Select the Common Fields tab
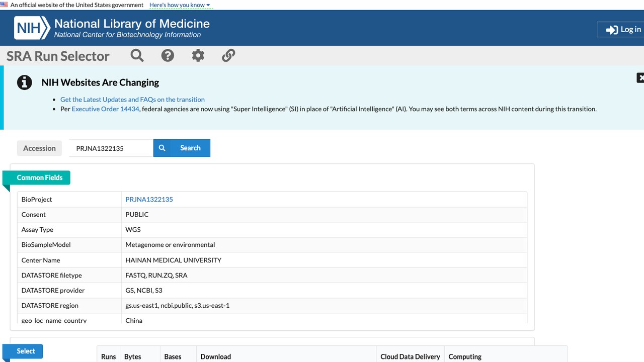Image resolution: width=644 pixels, height=362 pixels. click(37, 177)
